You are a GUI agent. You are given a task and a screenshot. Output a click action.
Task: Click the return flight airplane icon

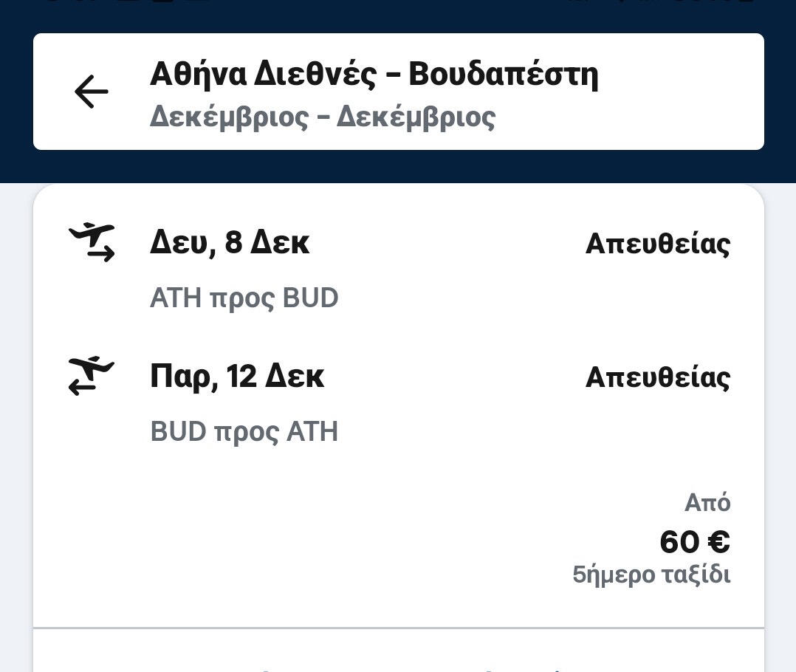coord(92,375)
